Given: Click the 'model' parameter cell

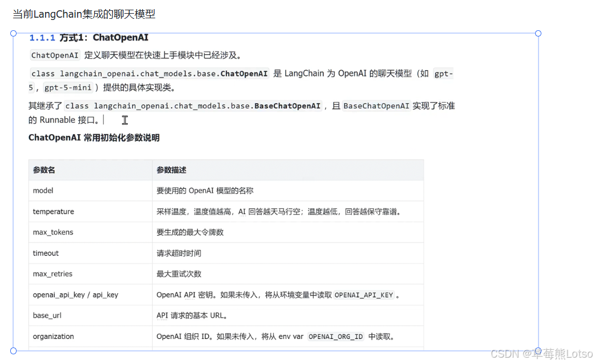Looking at the screenshot, I should click(90, 191).
